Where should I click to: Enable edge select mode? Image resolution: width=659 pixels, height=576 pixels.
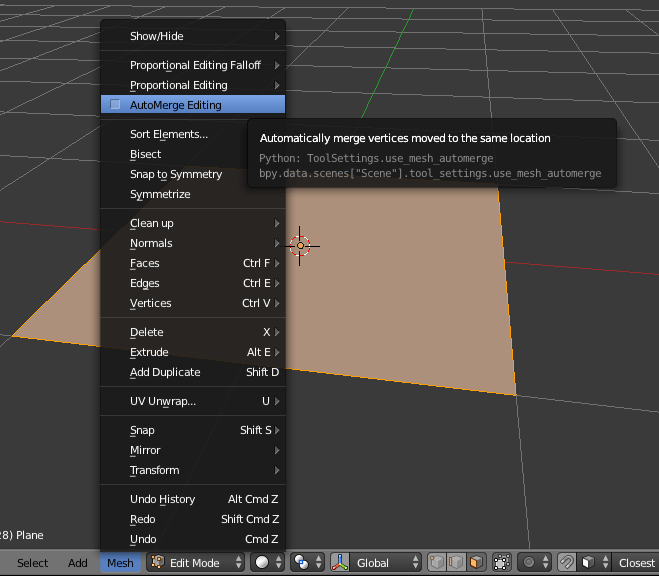pyautogui.click(x=456, y=562)
